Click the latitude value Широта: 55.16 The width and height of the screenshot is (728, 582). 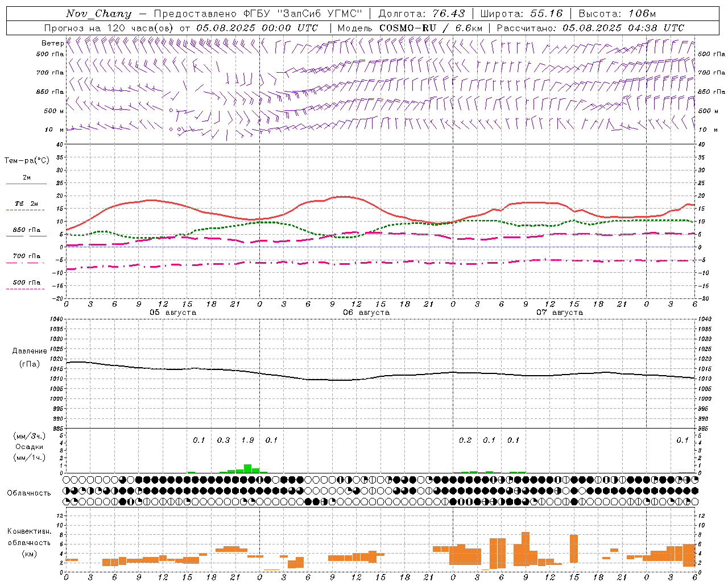(x=522, y=14)
